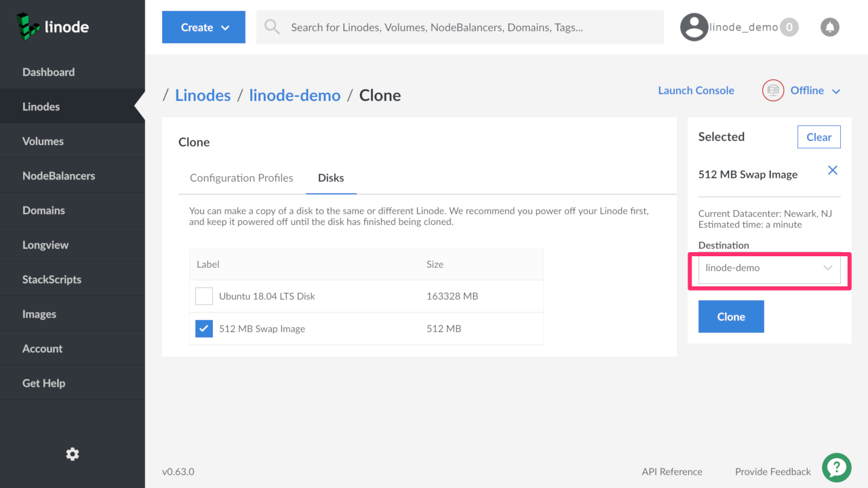Switch to the Configuration Profiles tab
The width and height of the screenshot is (868, 488).
[x=241, y=178]
